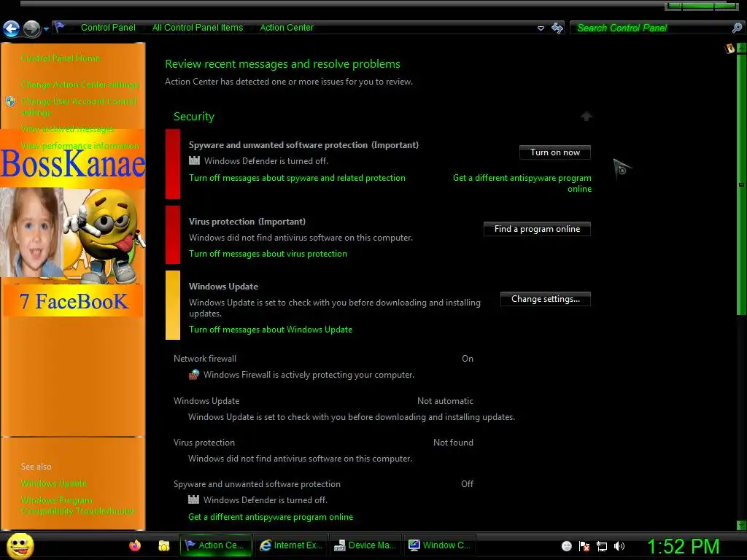This screenshot has width=747, height=560.
Task: Select All Control Panel Items breadcrumb
Action: 197,28
